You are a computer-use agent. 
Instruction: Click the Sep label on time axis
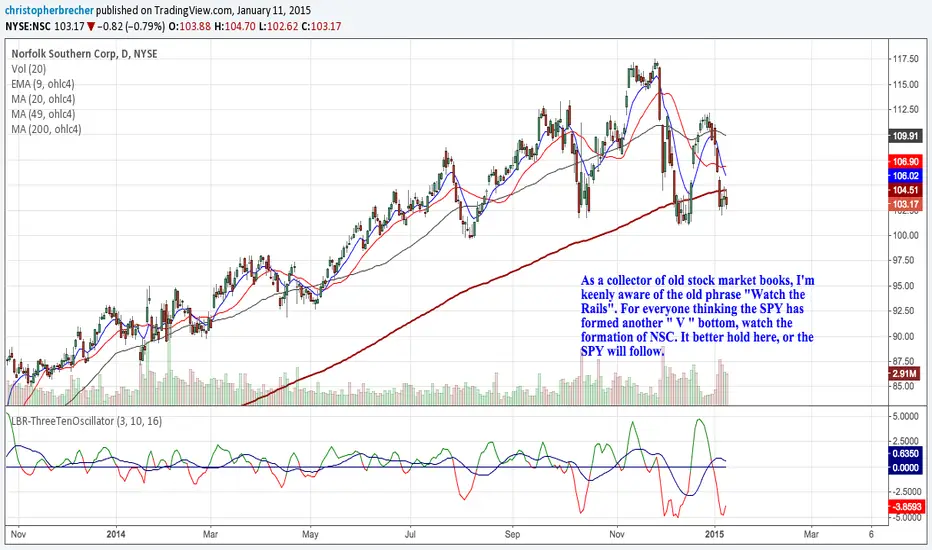click(x=512, y=534)
